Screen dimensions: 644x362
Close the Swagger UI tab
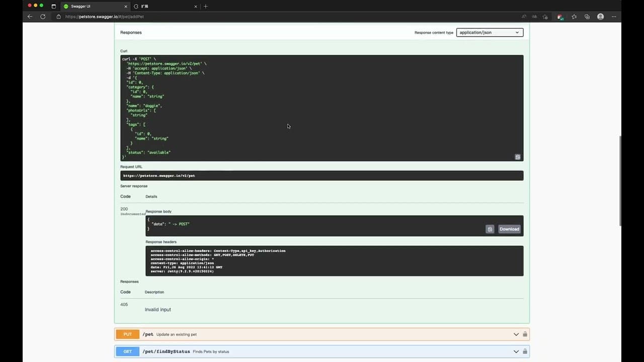pos(126,6)
